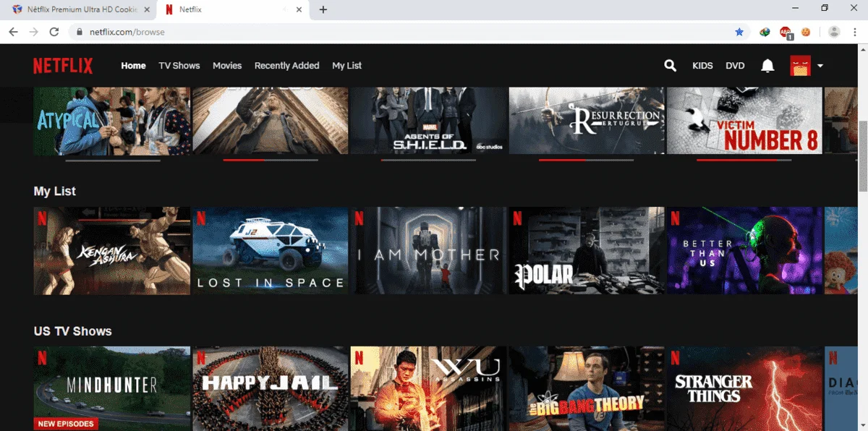
Task: Click the Netflix logo
Action: point(63,66)
